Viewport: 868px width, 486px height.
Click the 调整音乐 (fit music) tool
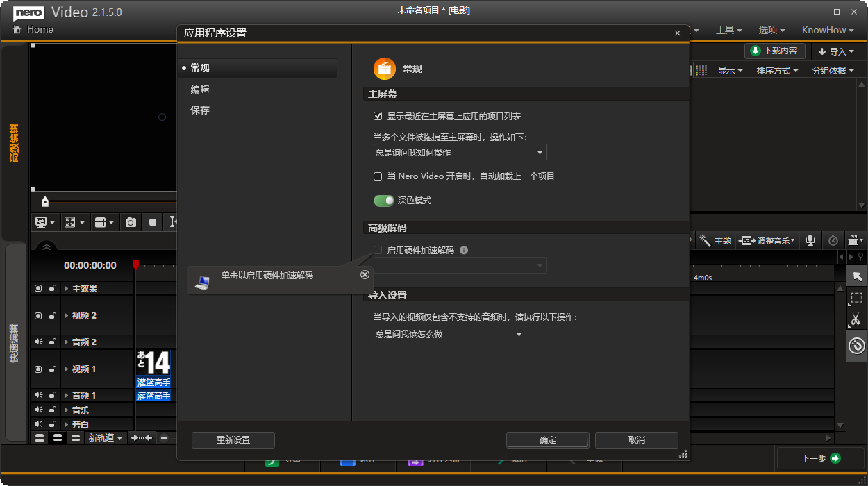point(767,240)
